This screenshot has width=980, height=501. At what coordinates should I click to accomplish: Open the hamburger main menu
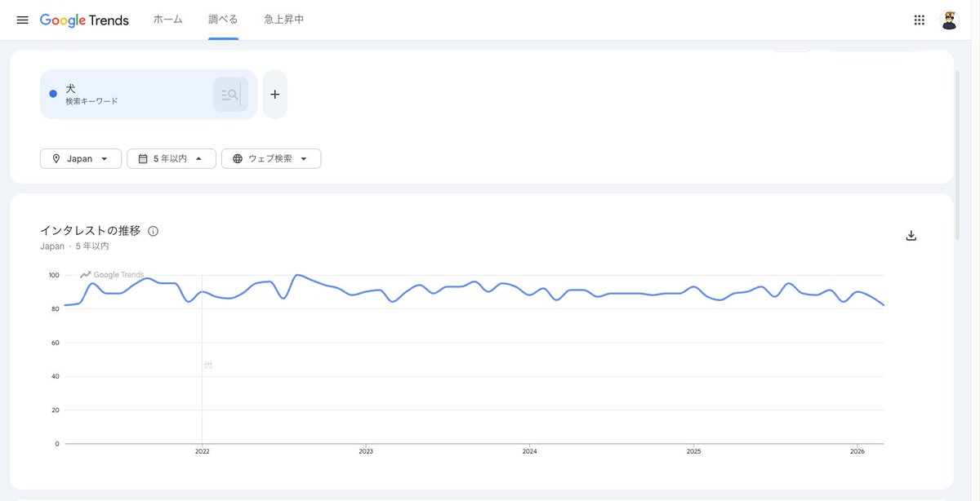[x=22, y=20]
